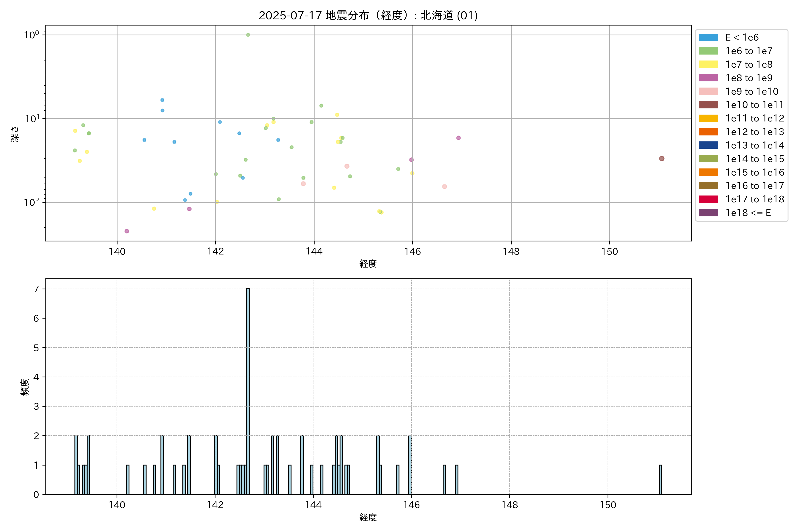This screenshot has width=798, height=532.
Task: Click the 頻度 y-axis label
Action: coord(25,387)
